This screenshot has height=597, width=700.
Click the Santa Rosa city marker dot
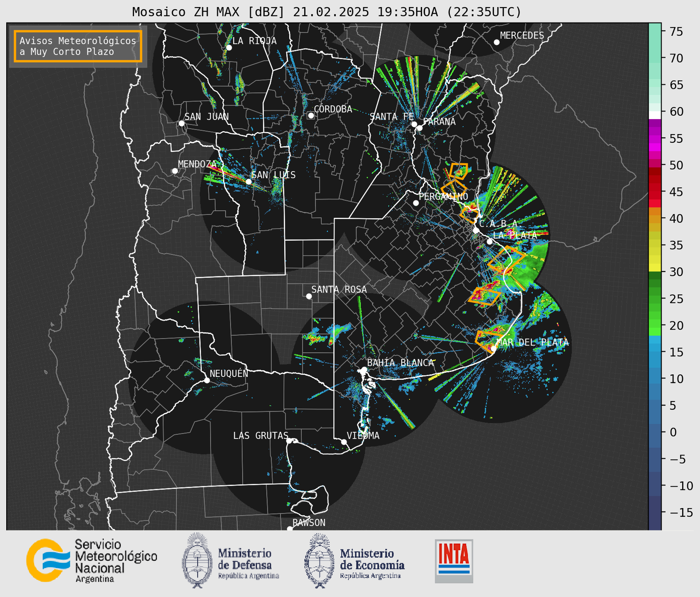[309, 296]
